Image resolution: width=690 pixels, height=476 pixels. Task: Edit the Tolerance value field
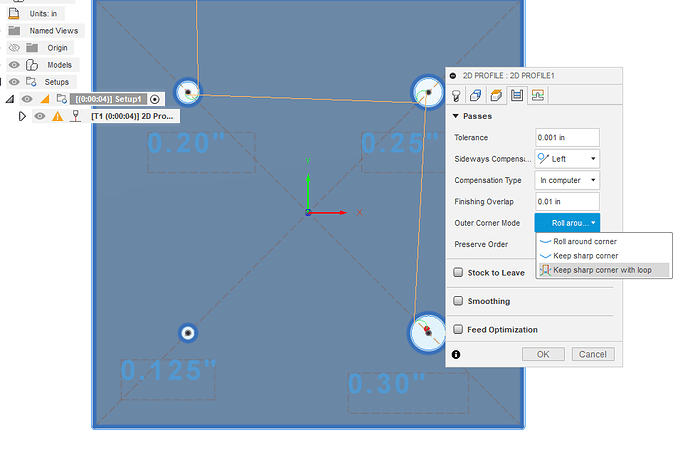(x=567, y=137)
